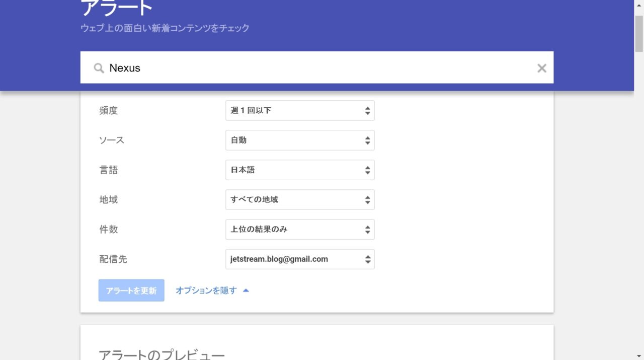644x360 pixels.
Task: Clear the Nexus search with the X icon
Action: 541,68
